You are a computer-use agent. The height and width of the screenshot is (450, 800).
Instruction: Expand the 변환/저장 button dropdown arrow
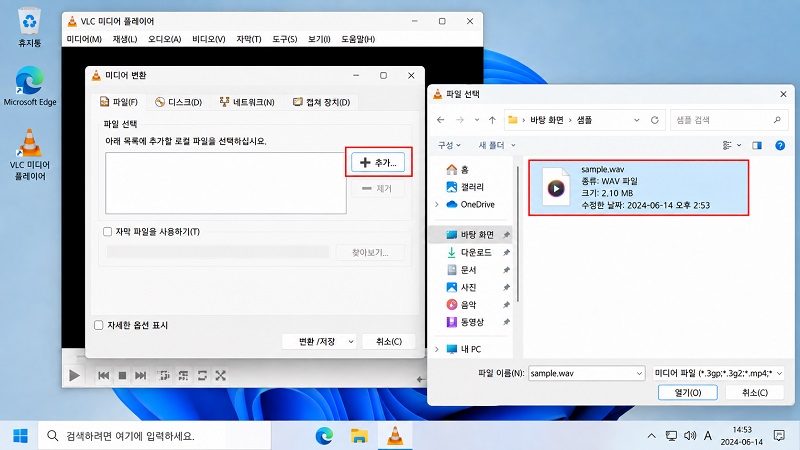(x=351, y=341)
